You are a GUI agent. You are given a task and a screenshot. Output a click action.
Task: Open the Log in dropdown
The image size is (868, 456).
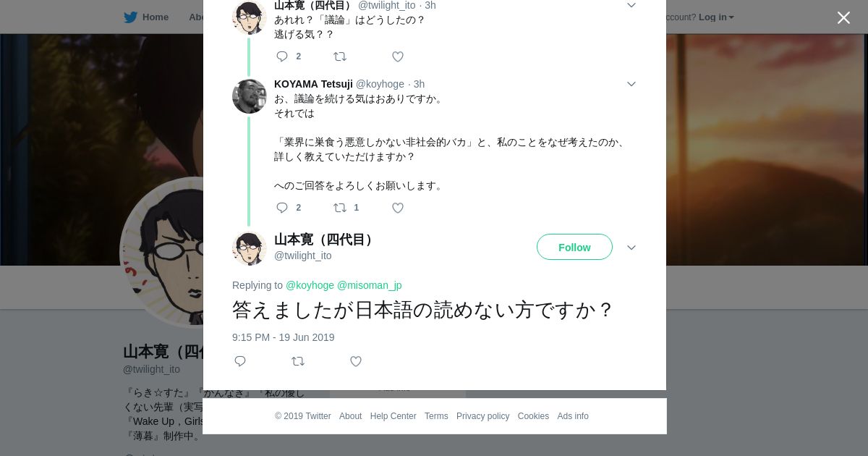[x=716, y=17]
